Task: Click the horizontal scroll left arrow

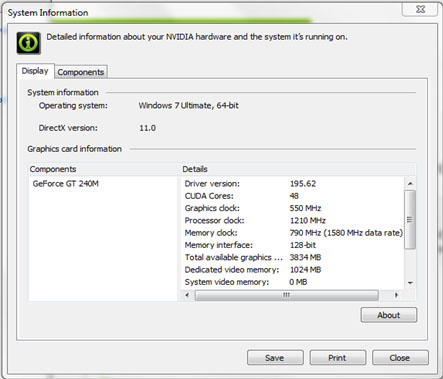Action: click(187, 295)
